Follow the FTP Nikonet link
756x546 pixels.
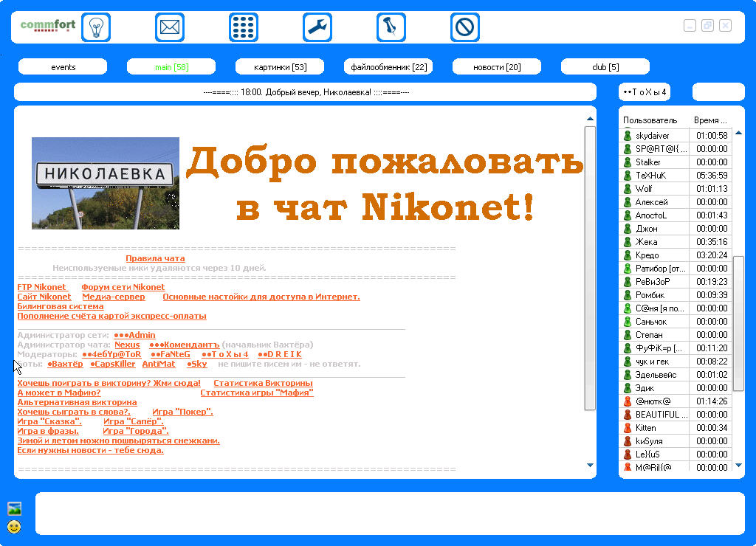(x=42, y=287)
